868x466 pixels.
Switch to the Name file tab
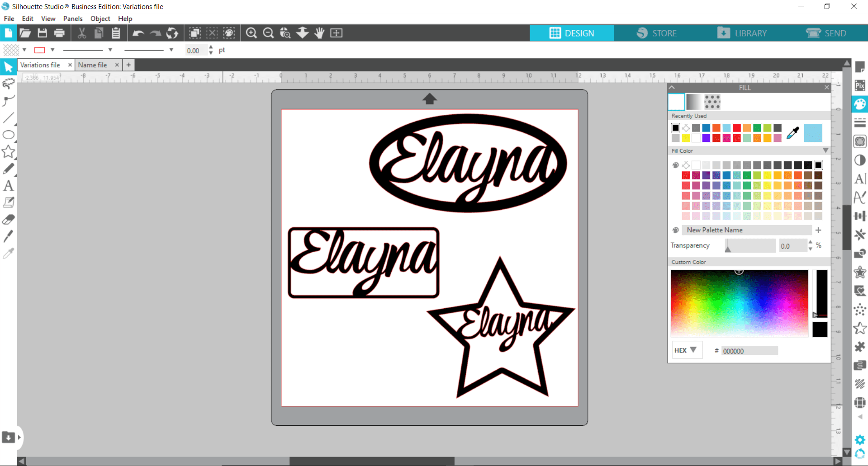click(94, 65)
